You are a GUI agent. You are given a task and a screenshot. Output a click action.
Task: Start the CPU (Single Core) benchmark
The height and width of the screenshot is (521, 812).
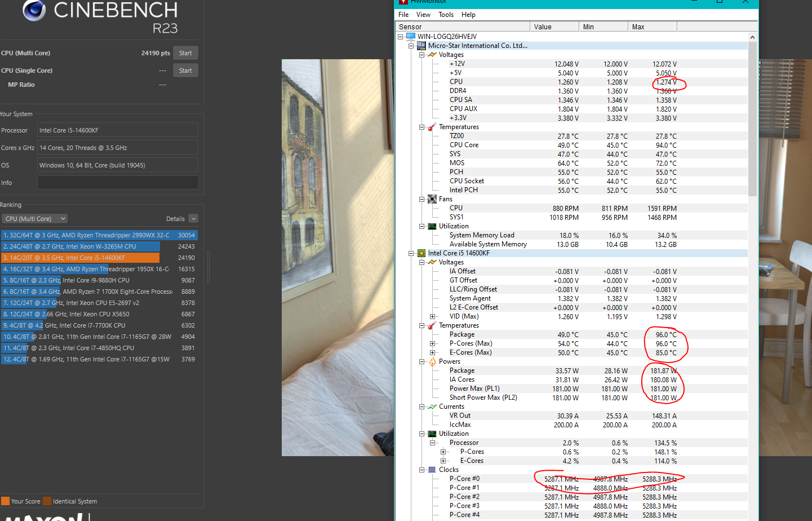click(185, 70)
